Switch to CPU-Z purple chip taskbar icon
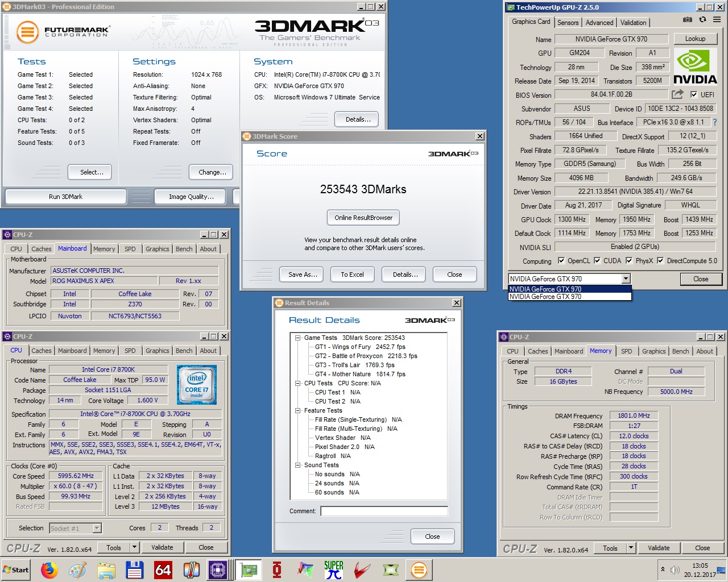728x582 pixels. [218, 569]
